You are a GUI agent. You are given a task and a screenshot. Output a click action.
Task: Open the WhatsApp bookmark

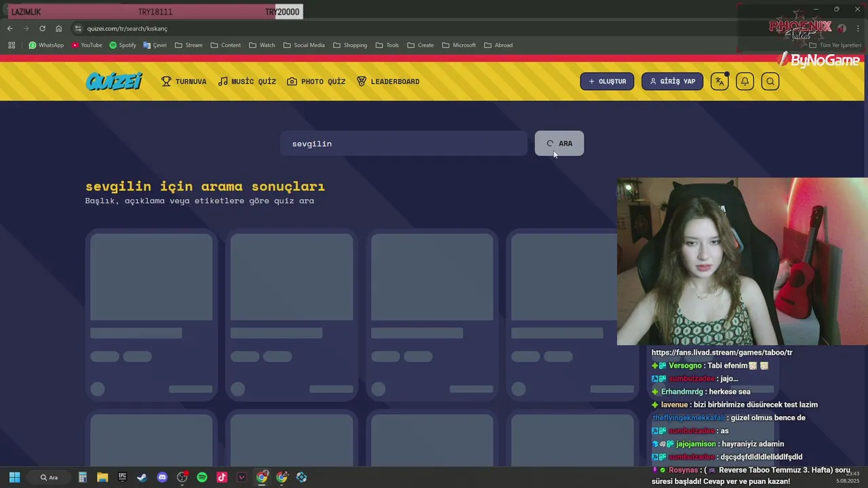pos(46,45)
